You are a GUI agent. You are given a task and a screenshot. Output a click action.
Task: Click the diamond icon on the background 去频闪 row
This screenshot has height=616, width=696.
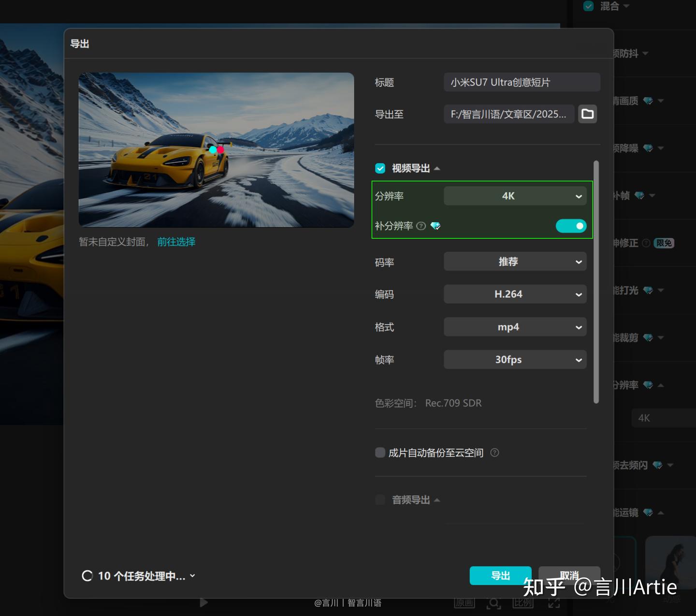pyautogui.click(x=657, y=465)
